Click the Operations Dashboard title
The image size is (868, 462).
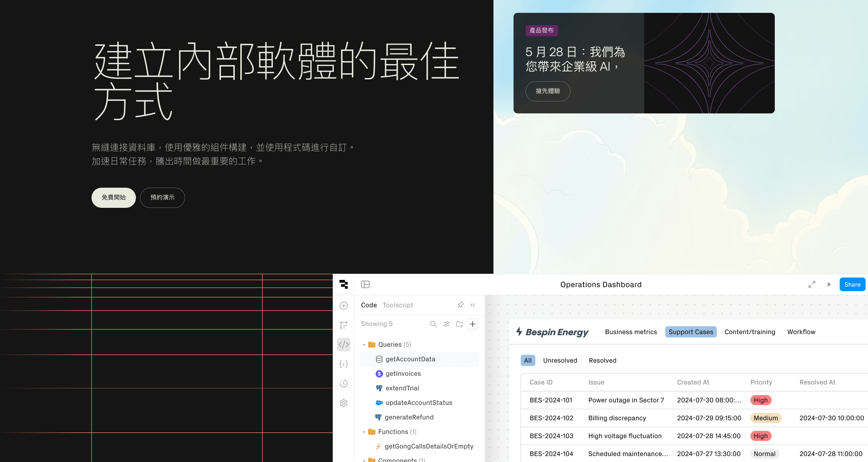601,285
